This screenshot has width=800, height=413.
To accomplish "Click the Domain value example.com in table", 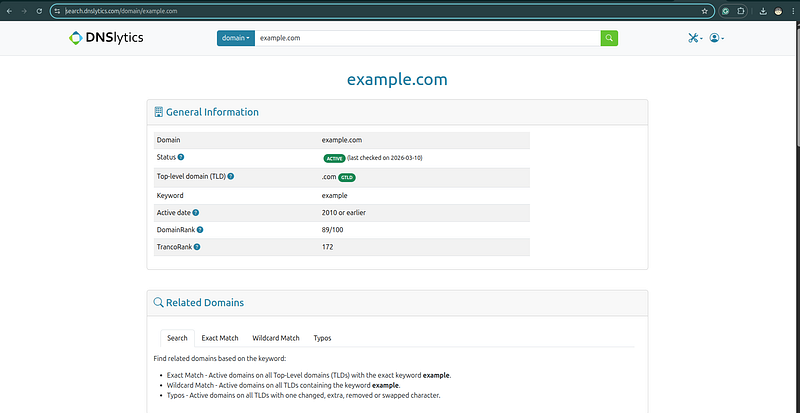I will (x=342, y=140).
